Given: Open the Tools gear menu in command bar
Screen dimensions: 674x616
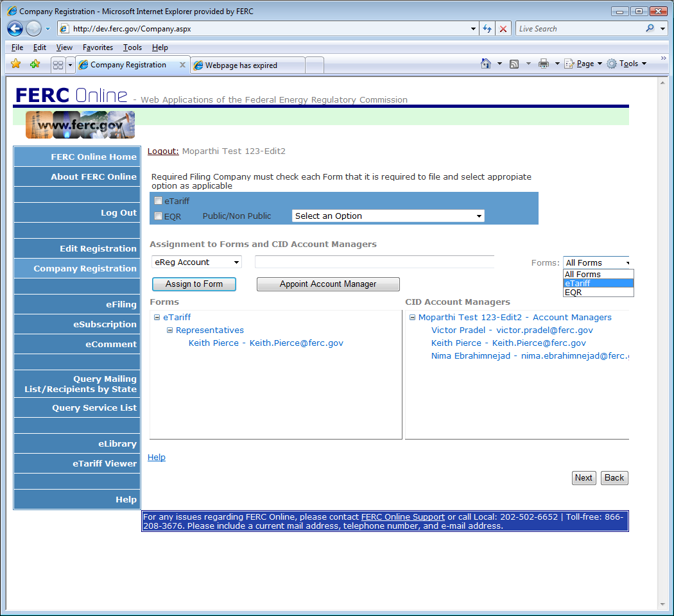Looking at the screenshot, I should click(x=626, y=64).
